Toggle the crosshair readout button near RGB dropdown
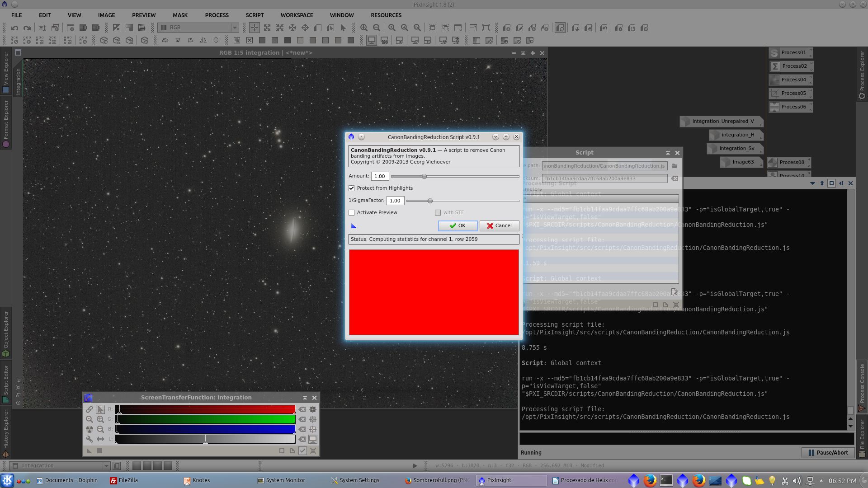The image size is (868, 488). click(x=255, y=28)
